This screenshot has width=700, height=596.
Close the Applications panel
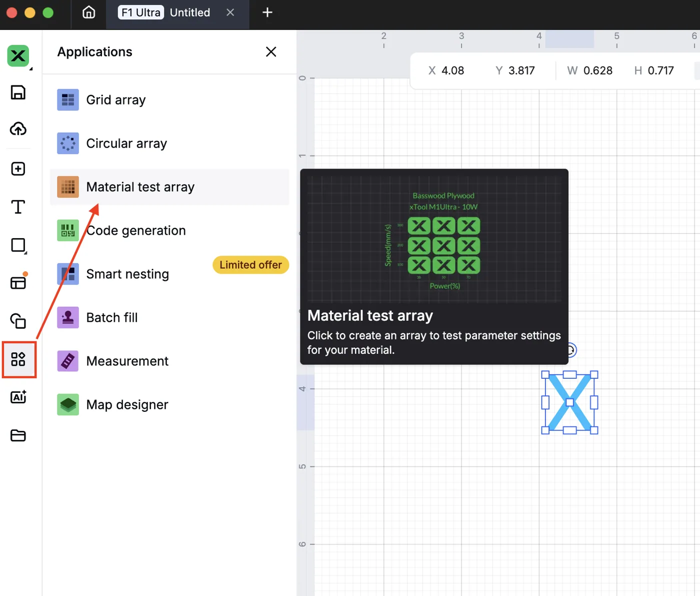click(271, 52)
